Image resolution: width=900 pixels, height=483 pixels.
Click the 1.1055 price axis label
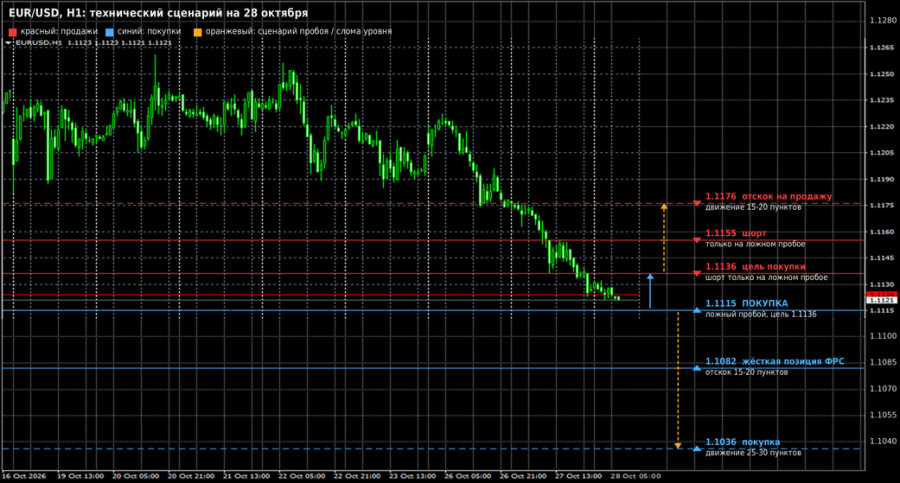[883, 415]
